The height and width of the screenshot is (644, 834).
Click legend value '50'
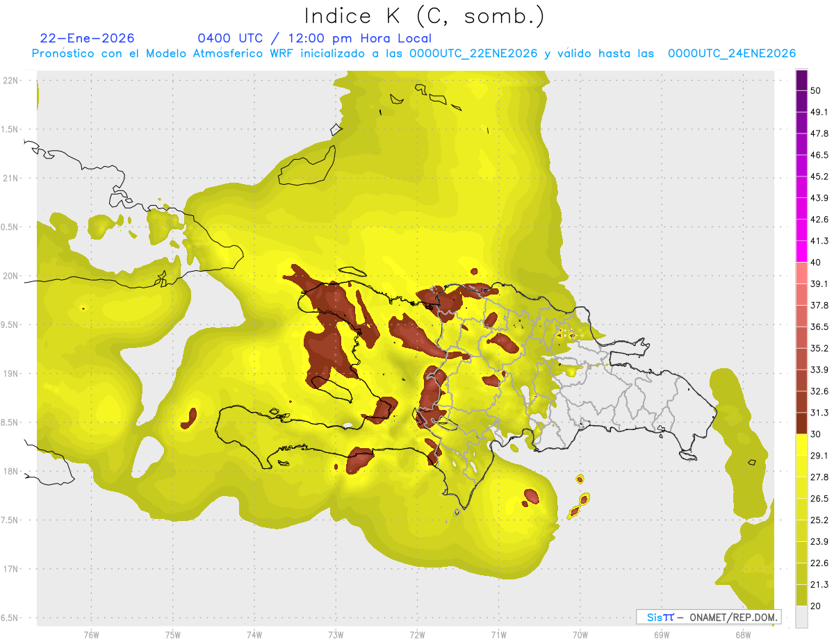pyautogui.click(x=816, y=90)
